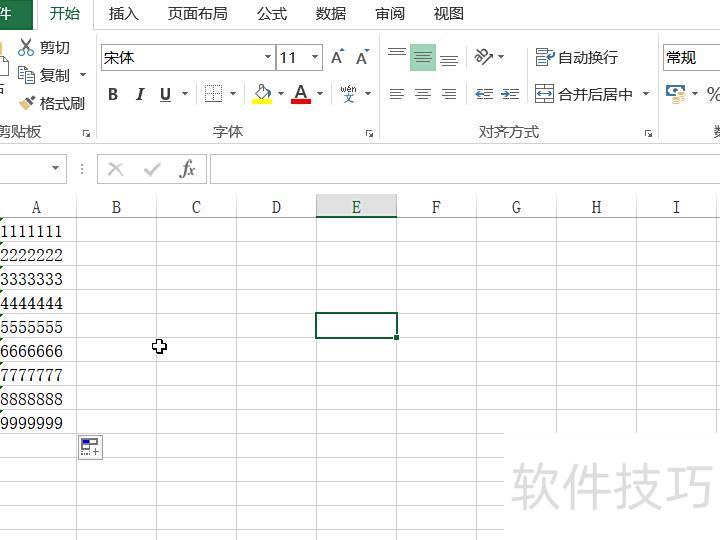The image size is (720, 540).
Task: Click cell containing 9999999
Action: pos(38,422)
